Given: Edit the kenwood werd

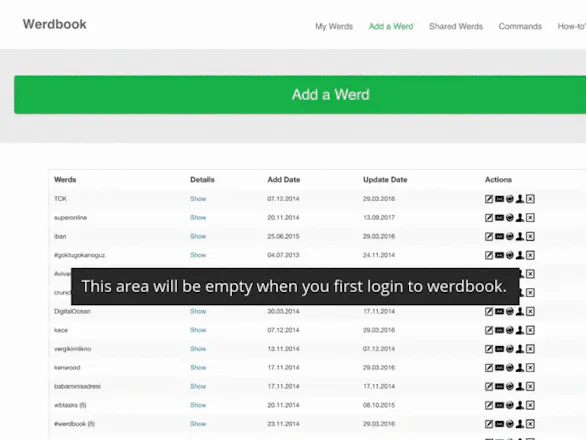Looking at the screenshot, I should [489, 367].
